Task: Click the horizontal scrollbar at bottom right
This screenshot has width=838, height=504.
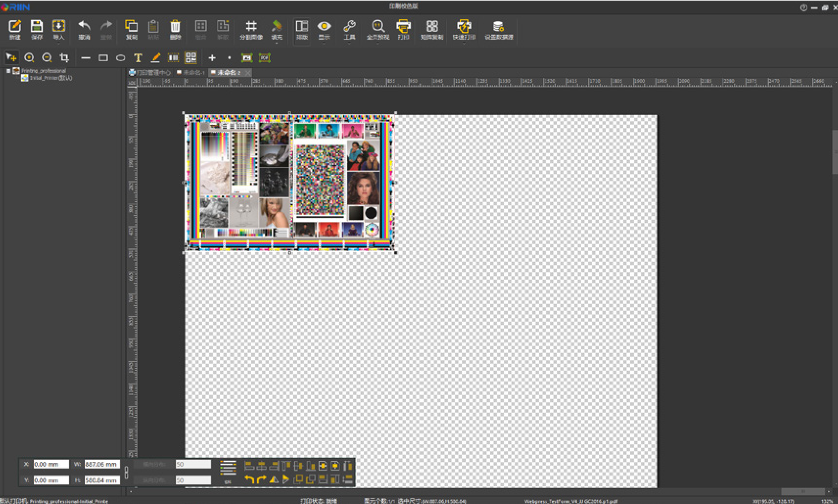Action: (x=803, y=492)
